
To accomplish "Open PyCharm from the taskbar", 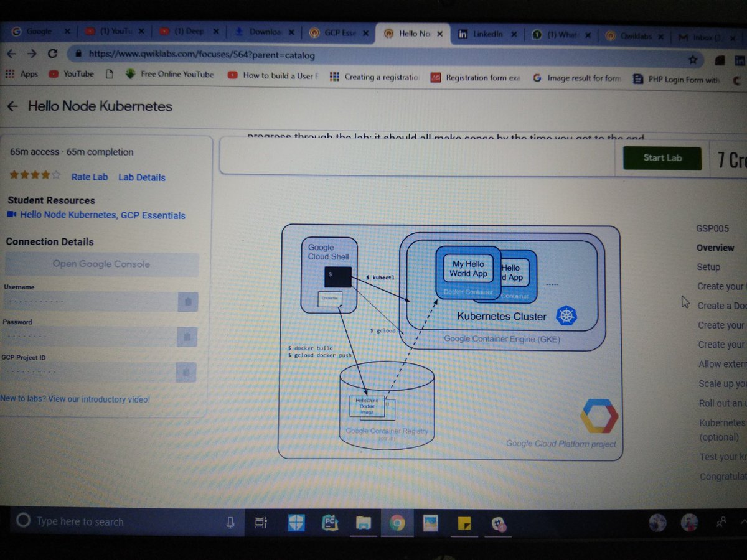I will (330, 523).
